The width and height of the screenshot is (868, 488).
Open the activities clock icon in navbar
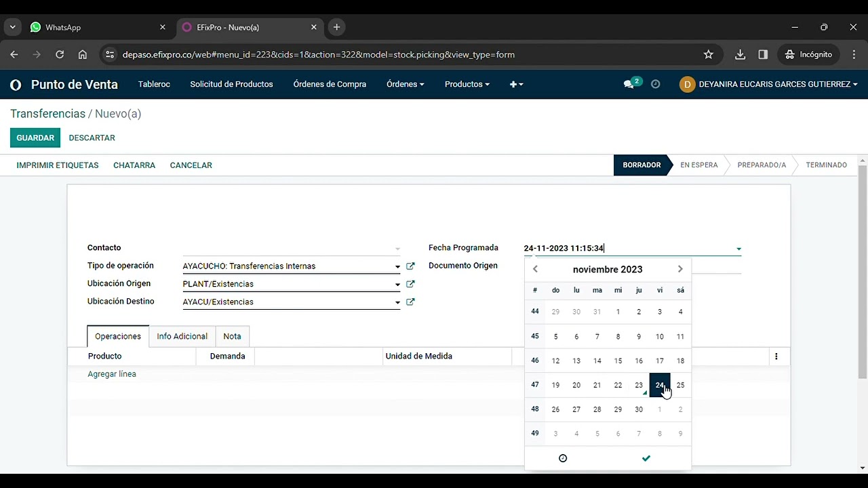[655, 85]
